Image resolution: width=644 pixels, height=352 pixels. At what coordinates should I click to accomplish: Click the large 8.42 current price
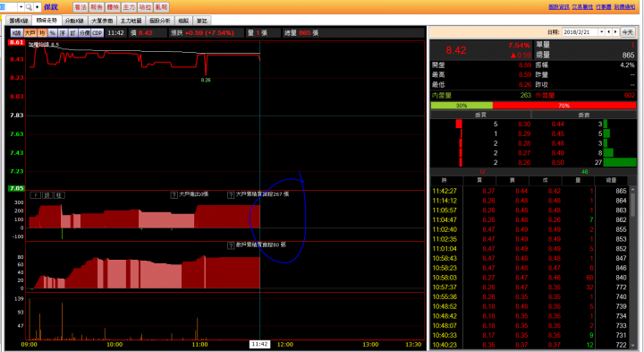pos(456,50)
